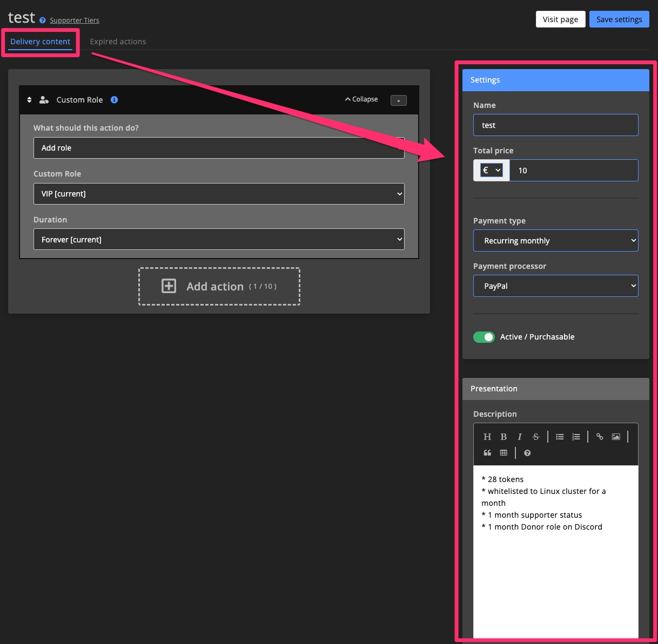This screenshot has width=658, height=644.
Task: Open the editor formatting help
Action: pos(527,453)
